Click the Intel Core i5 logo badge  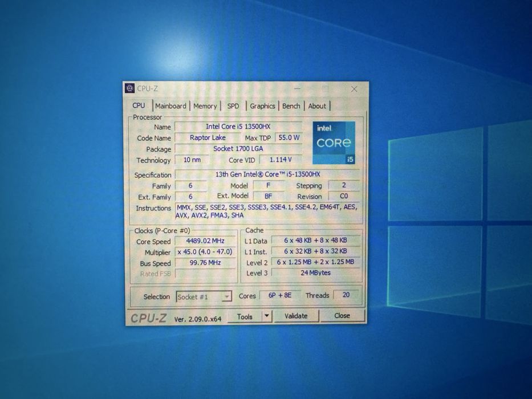click(x=334, y=143)
